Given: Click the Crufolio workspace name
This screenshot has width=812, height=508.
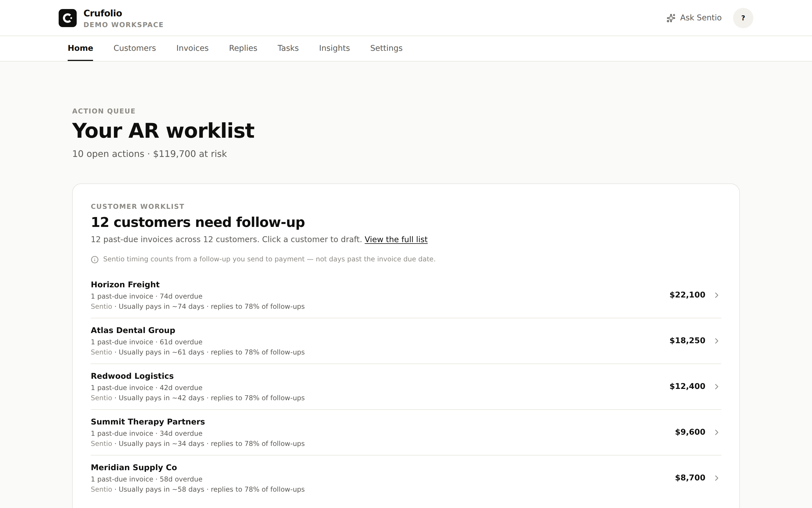Looking at the screenshot, I should click(x=103, y=13).
